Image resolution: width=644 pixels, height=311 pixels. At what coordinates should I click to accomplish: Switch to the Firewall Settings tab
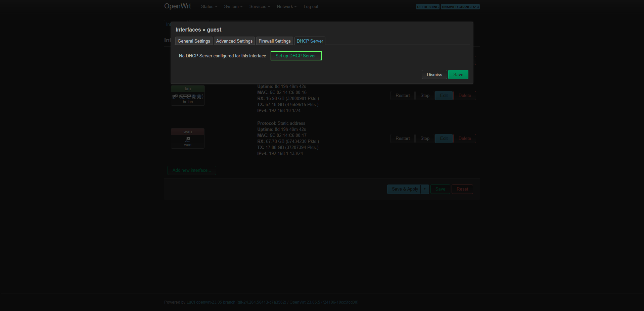coord(274,41)
